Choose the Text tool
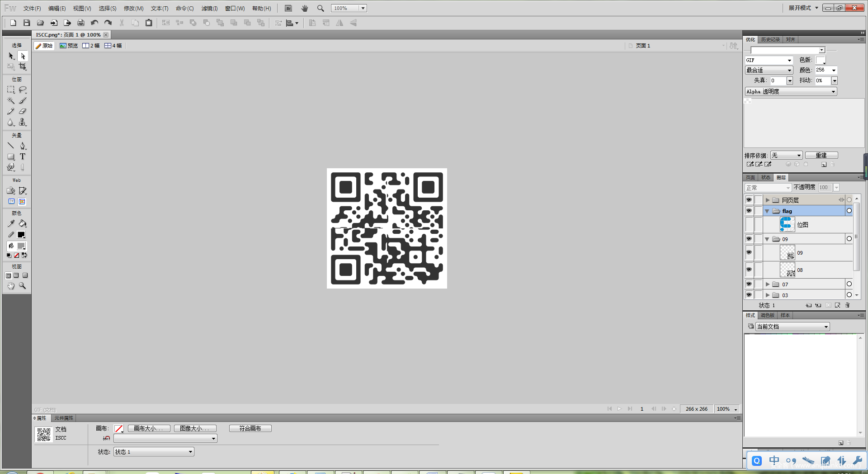The height and width of the screenshot is (474, 868). point(22,156)
